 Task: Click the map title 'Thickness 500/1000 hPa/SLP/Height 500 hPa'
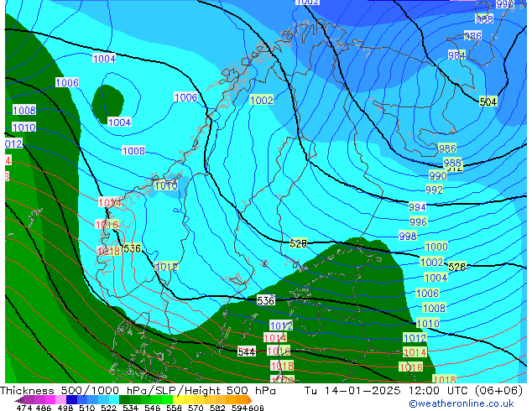pyautogui.click(x=138, y=391)
